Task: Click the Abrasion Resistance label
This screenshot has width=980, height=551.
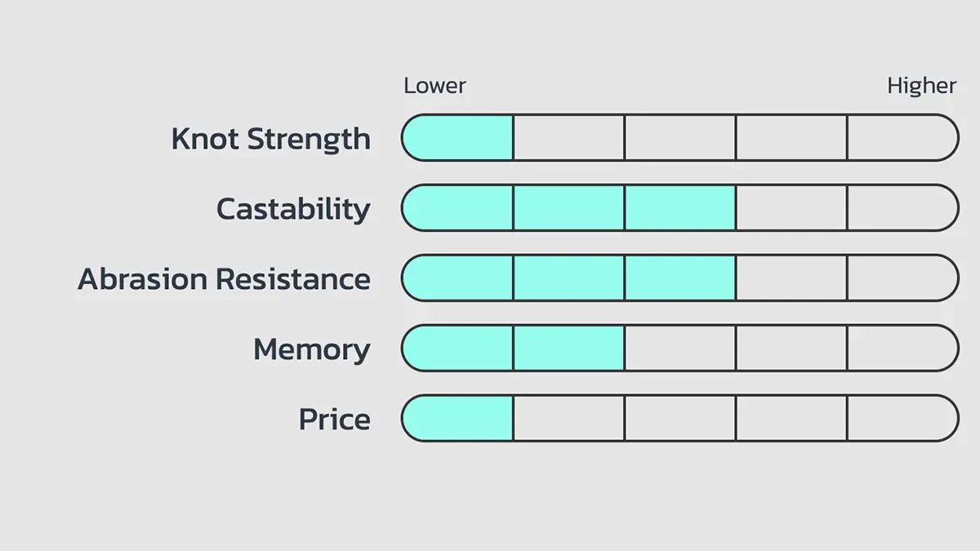Action: tap(224, 279)
